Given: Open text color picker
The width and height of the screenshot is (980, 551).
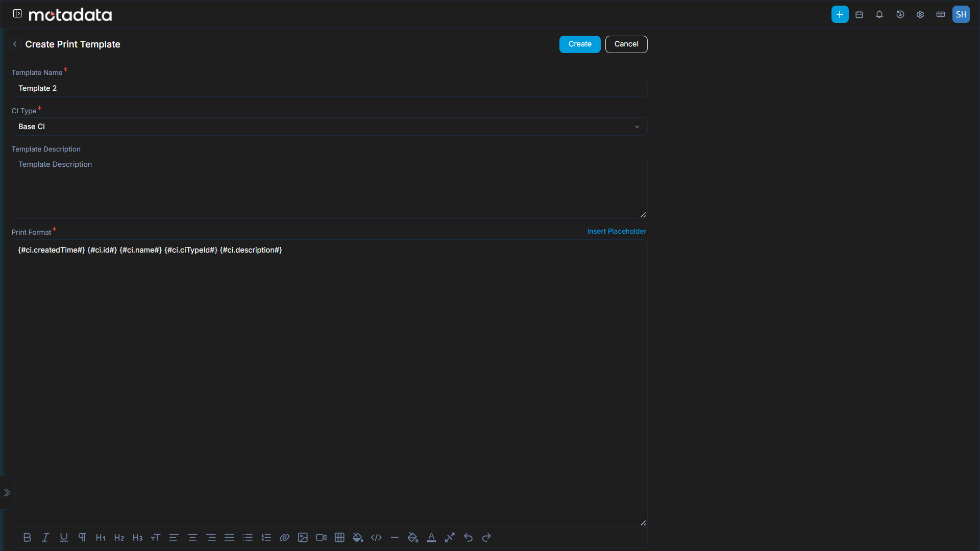Looking at the screenshot, I should (x=431, y=537).
